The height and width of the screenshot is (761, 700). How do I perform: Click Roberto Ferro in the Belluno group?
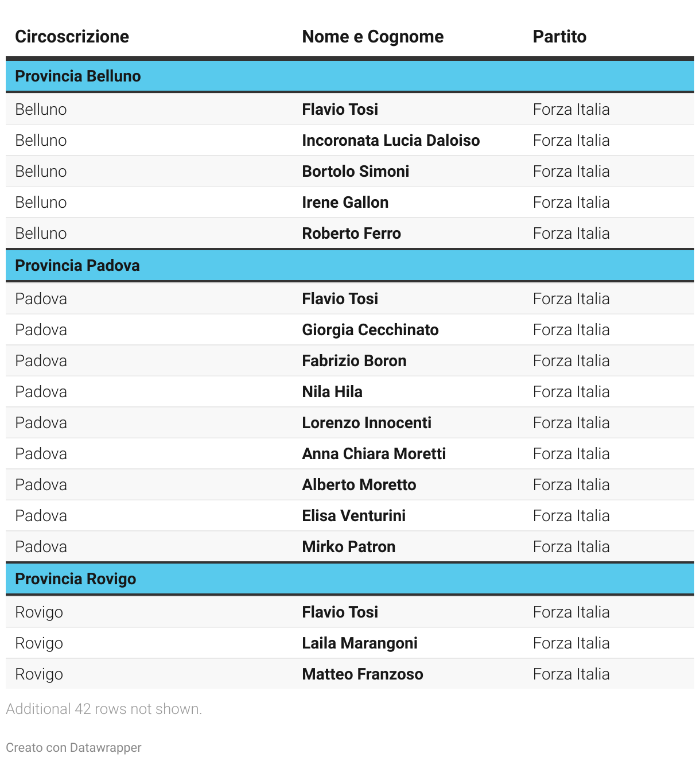[x=351, y=234]
